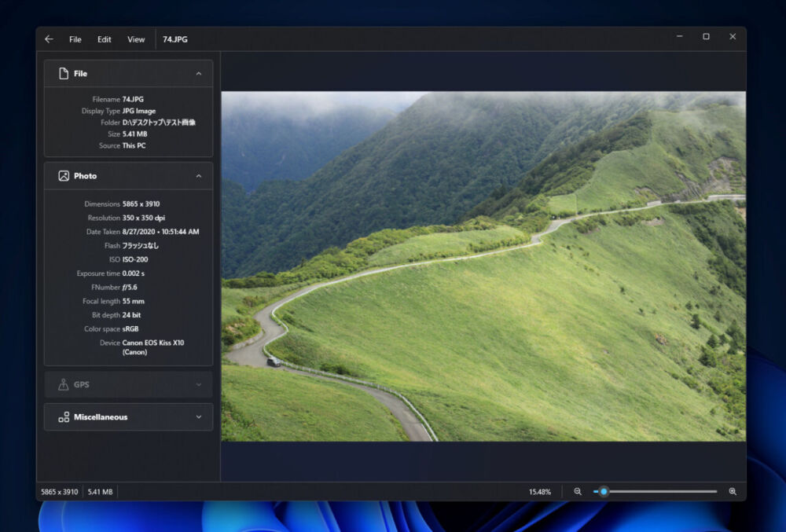The width and height of the screenshot is (786, 532).
Task: Click the mountain road photo
Action: [483, 266]
